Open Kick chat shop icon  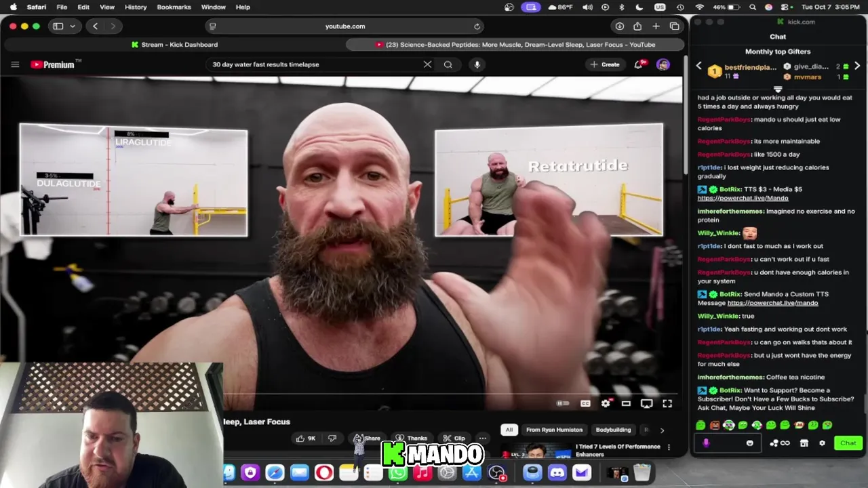click(x=804, y=443)
